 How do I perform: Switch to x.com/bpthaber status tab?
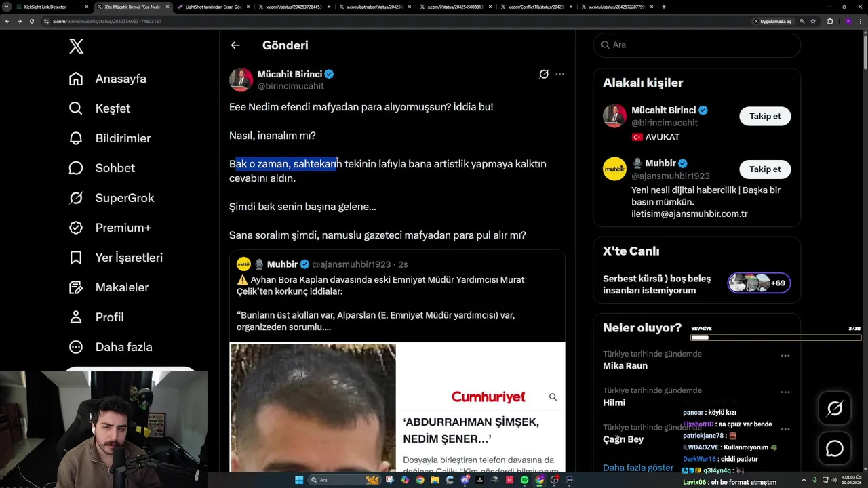[x=374, y=7]
